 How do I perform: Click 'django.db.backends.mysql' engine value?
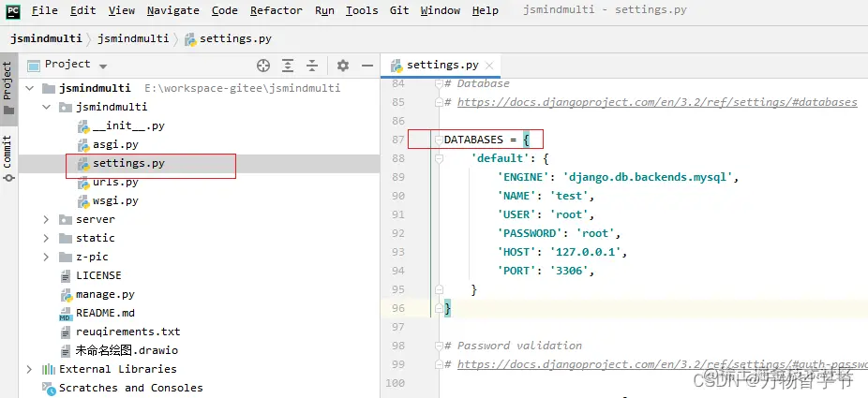649,177
